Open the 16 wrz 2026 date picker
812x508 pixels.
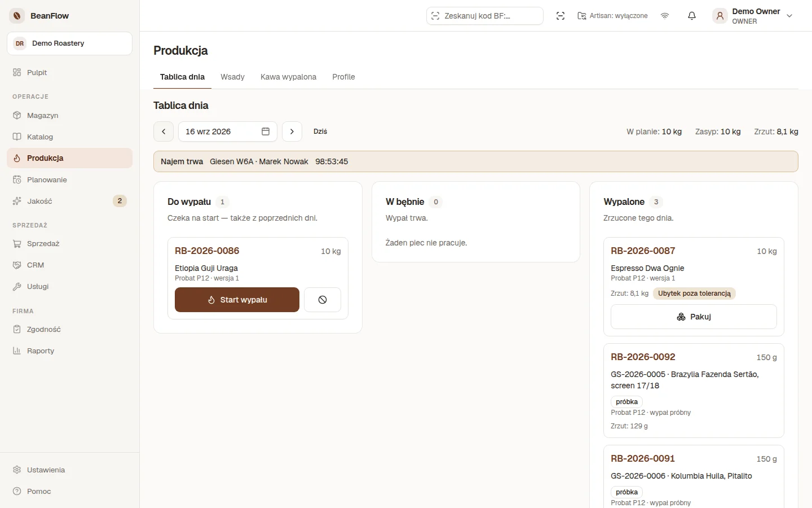[x=228, y=132]
